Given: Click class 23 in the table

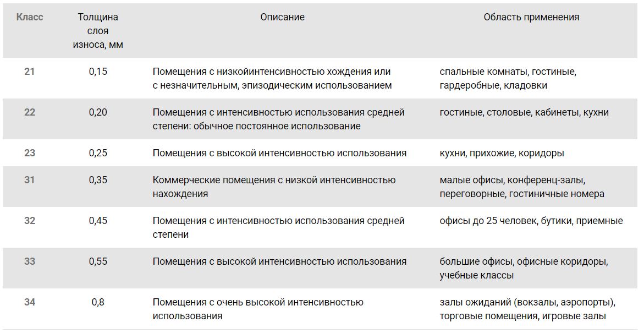Looking at the screenshot, I should click(x=30, y=153).
